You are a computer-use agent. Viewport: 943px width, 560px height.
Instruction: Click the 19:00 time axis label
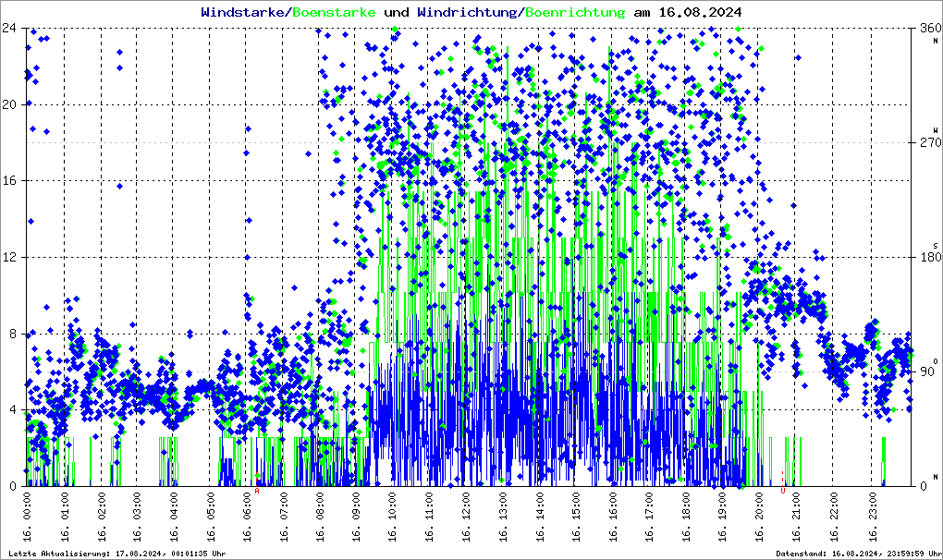point(723,517)
